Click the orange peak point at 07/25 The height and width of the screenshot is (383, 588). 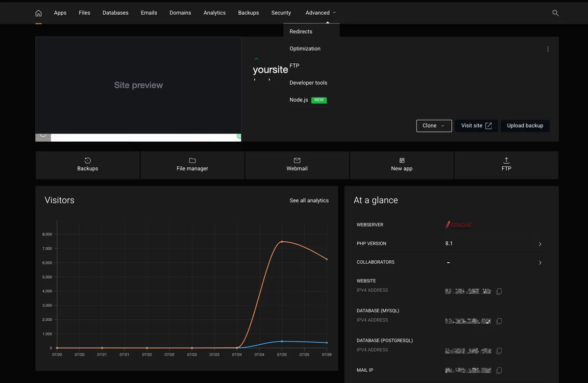coord(282,242)
